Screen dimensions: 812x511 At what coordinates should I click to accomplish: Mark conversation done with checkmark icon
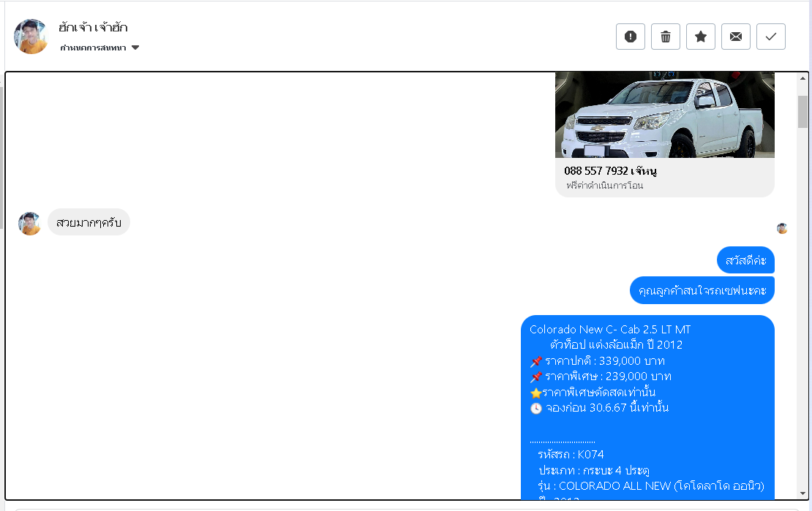coord(771,37)
